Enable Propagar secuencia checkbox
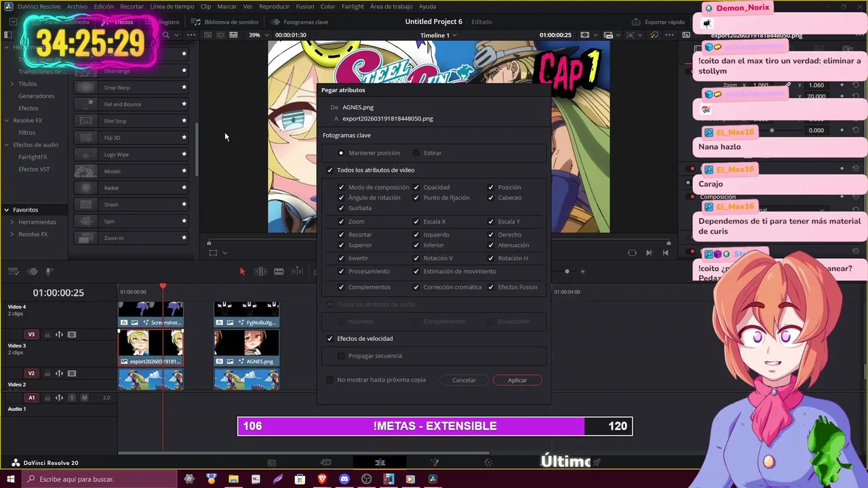Screen dimensions: 868x488 [341, 356]
